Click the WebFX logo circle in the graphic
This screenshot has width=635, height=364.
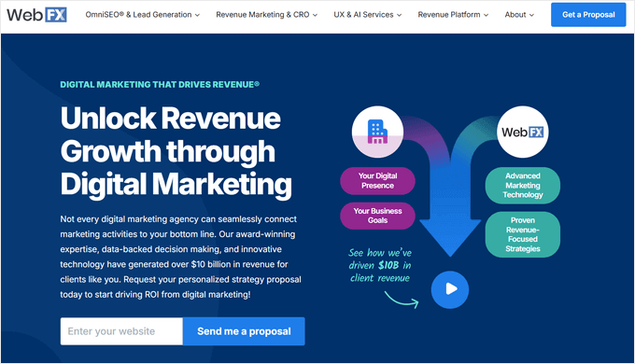(522, 132)
